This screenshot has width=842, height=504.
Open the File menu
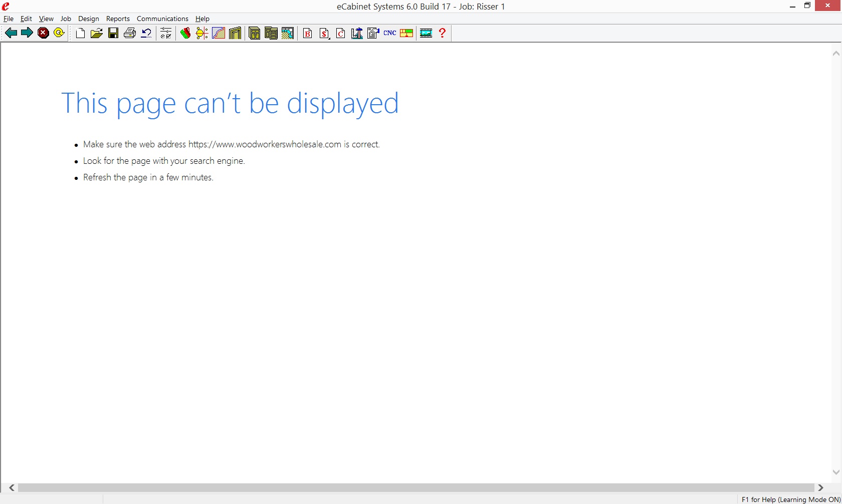(x=9, y=19)
